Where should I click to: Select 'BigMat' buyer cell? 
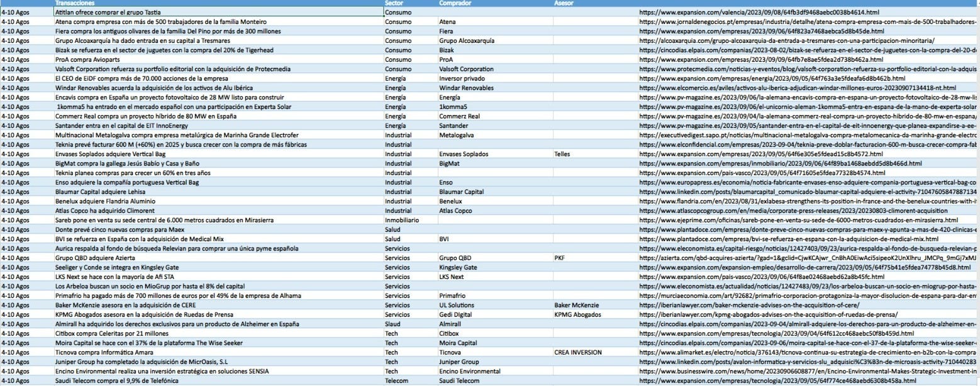click(495, 163)
